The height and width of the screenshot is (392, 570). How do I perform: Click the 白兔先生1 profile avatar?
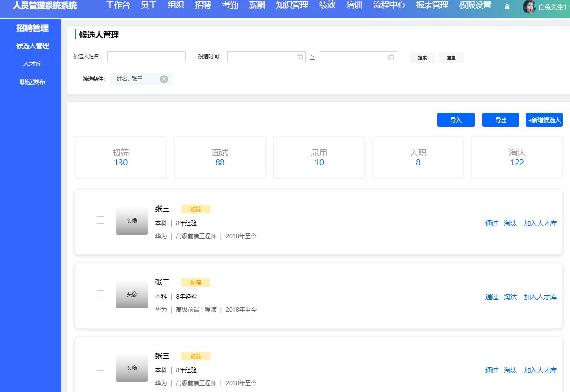pyautogui.click(x=529, y=7)
